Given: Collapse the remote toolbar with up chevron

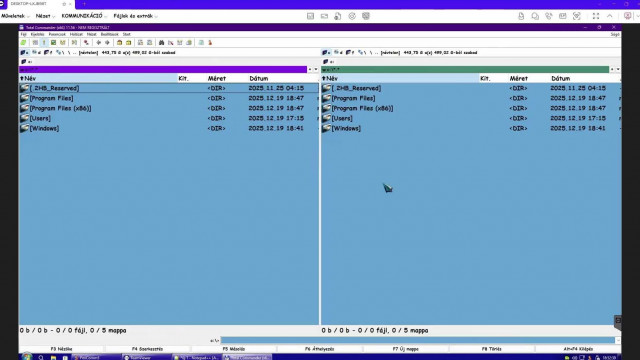Looking at the screenshot, I should click(x=609, y=16).
